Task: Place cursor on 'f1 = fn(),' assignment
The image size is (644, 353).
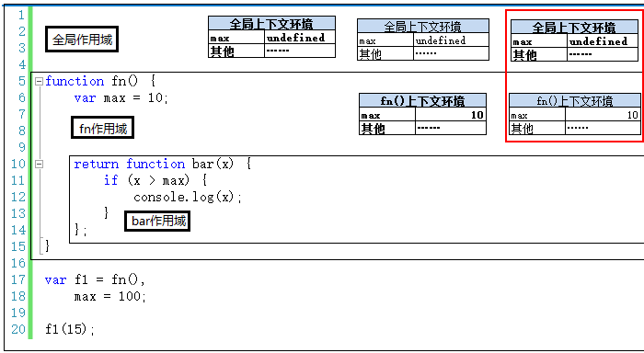Action: tap(109, 280)
